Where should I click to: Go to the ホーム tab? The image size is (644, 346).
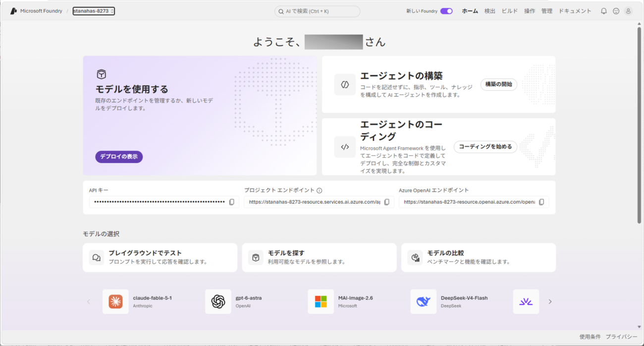point(470,11)
